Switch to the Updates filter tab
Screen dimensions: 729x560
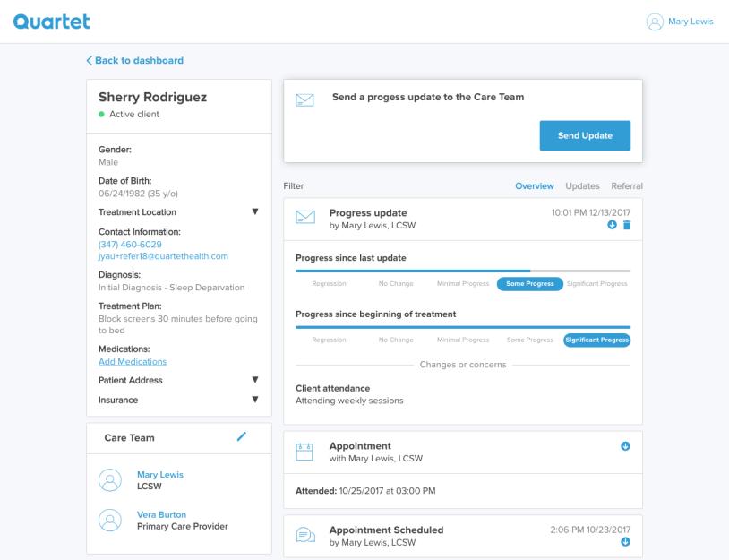click(582, 185)
